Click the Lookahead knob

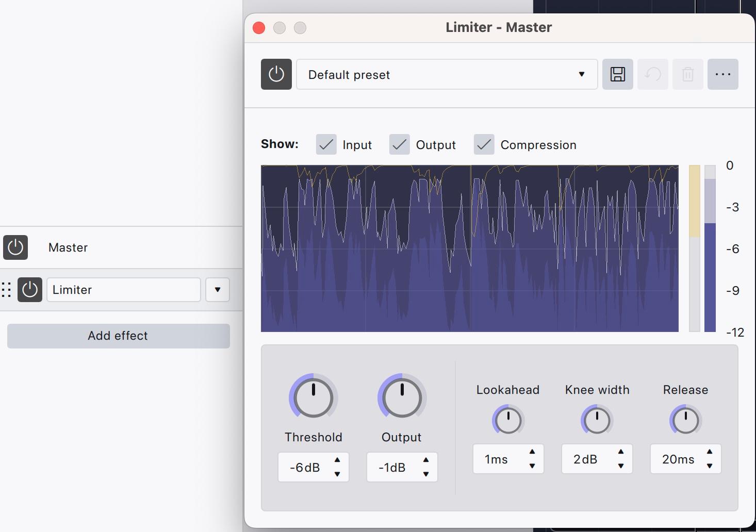coord(508,420)
